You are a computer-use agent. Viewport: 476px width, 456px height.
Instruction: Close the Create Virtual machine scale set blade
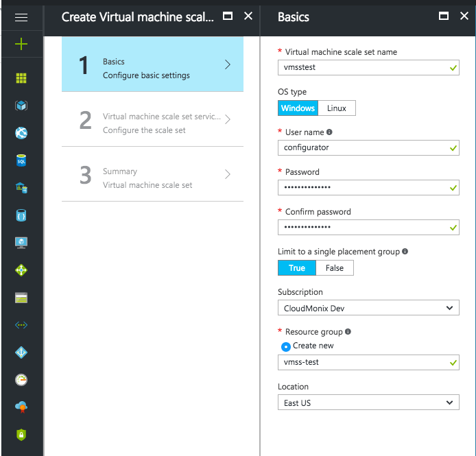[248, 16]
